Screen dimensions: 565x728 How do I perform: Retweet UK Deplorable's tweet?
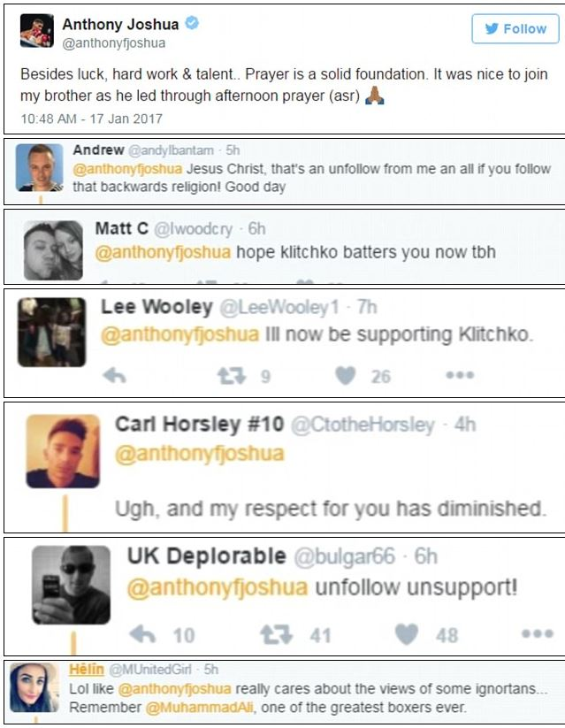click(x=277, y=635)
